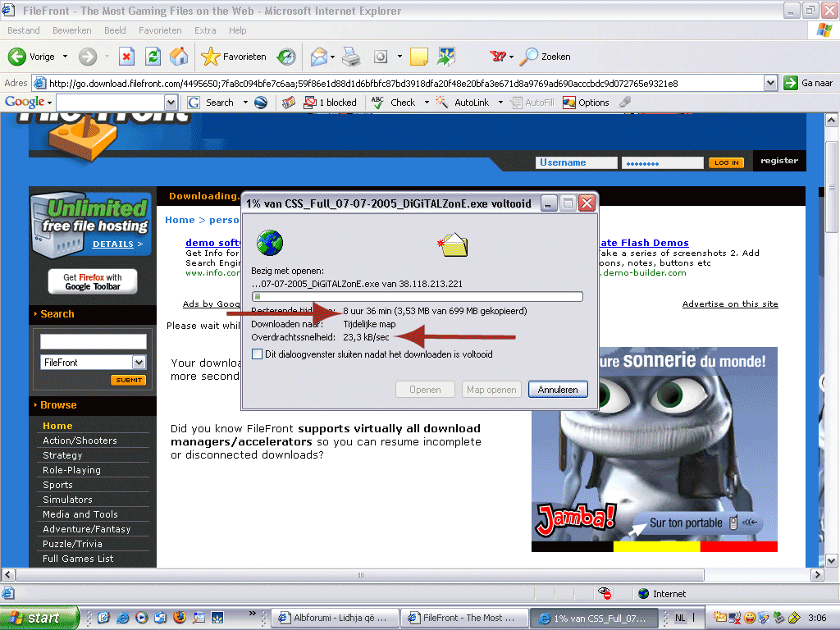
Task: Click the Get Firefox with Google Toolbar banner
Action: coord(93,282)
